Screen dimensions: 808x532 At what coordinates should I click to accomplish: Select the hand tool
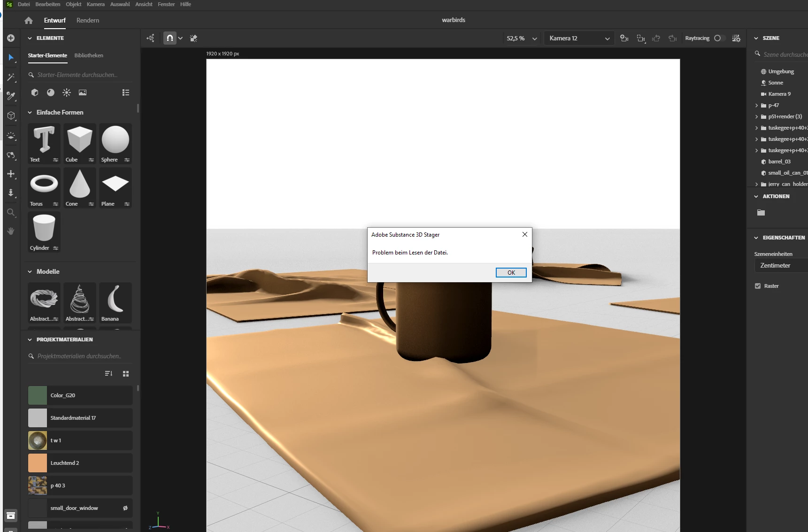11,231
